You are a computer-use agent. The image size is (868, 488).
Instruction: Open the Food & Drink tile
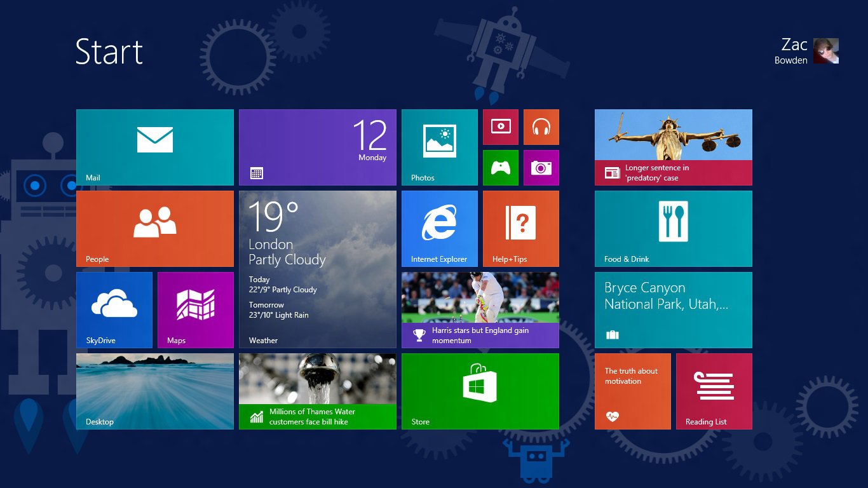pos(674,229)
